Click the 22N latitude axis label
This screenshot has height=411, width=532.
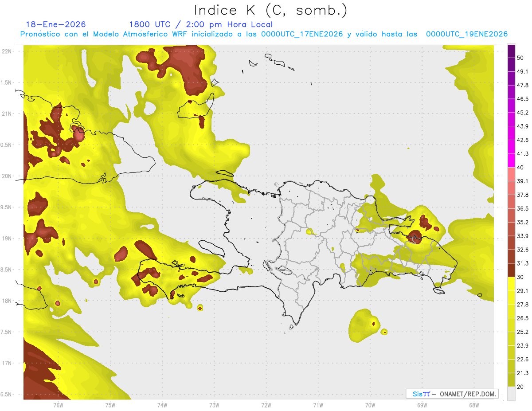click(x=7, y=51)
